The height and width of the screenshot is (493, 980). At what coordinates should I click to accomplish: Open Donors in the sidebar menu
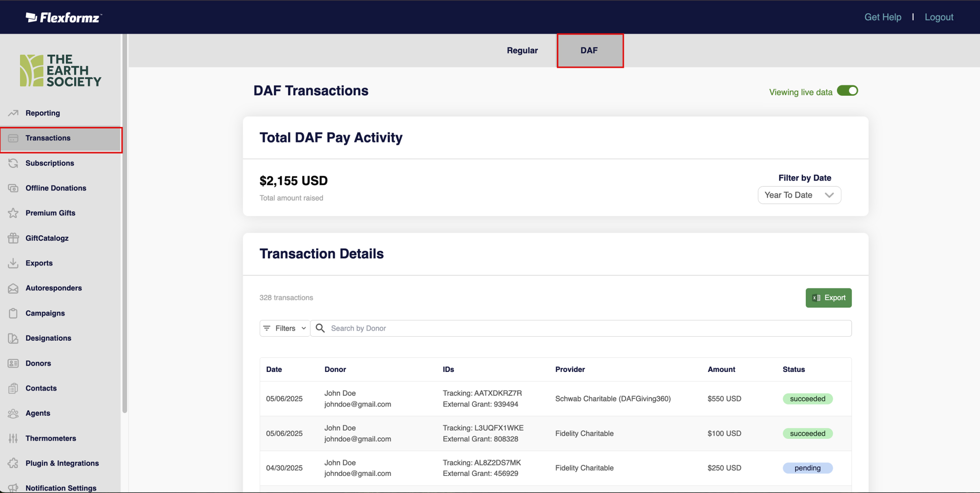coord(38,363)
